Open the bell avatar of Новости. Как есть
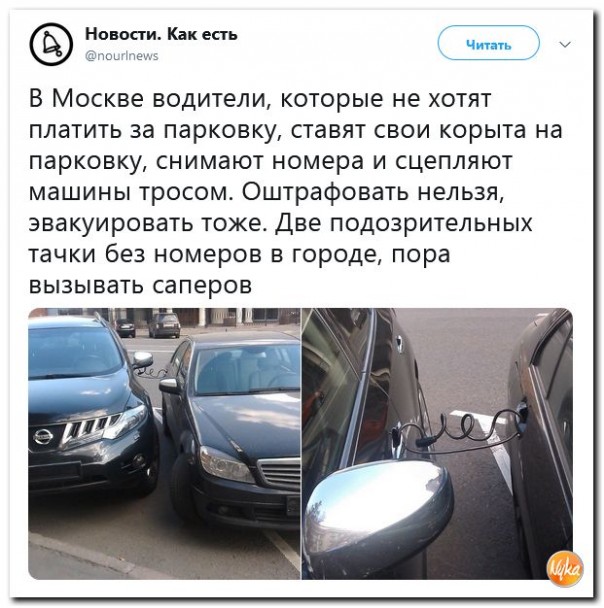604x608 pixels. 52,44
